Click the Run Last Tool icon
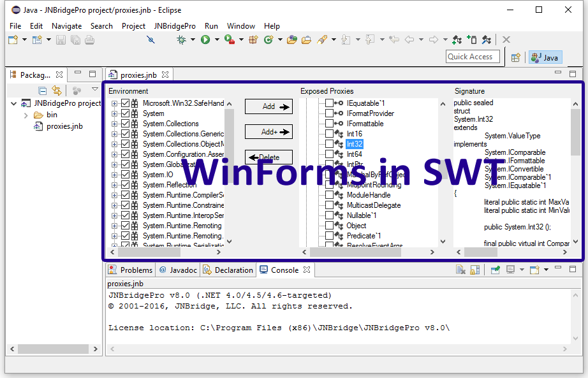588x378 pixels. tap(229, 40)
